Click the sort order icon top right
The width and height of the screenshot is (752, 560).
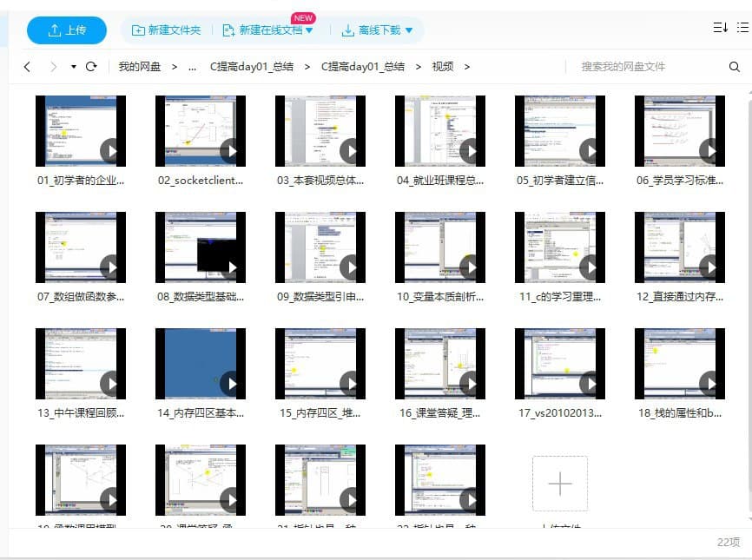tap(717, 28)
